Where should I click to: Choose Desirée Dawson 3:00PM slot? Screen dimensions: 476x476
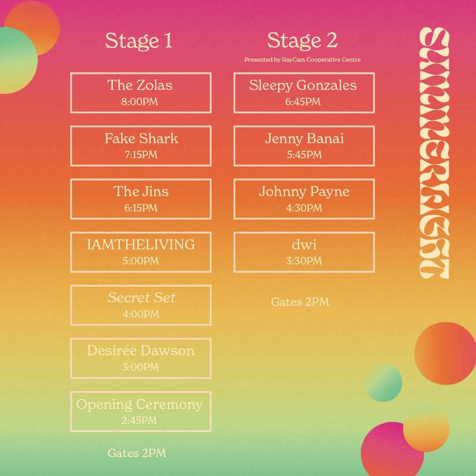(141, 358)
